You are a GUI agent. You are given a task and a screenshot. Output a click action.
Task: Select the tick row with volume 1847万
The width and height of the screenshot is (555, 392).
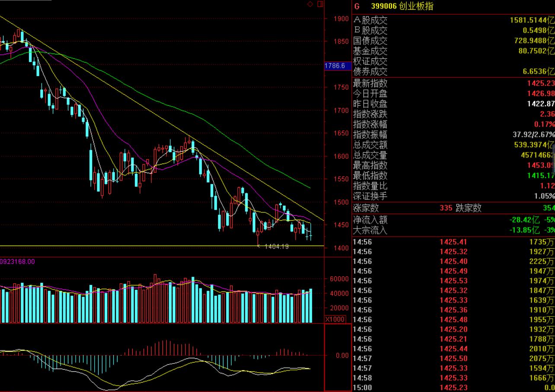click(x=454, y=291)
